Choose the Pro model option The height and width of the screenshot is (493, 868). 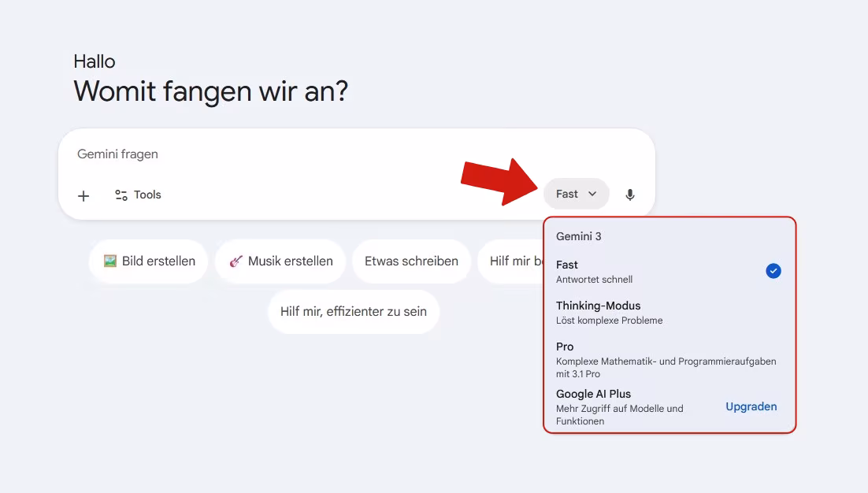coord(669,360)
